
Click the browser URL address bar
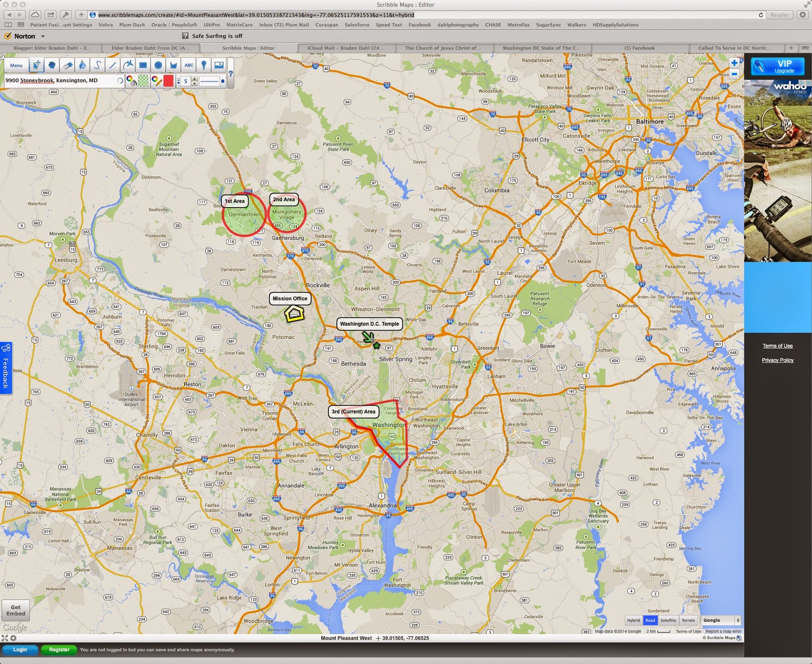[426, 15]
